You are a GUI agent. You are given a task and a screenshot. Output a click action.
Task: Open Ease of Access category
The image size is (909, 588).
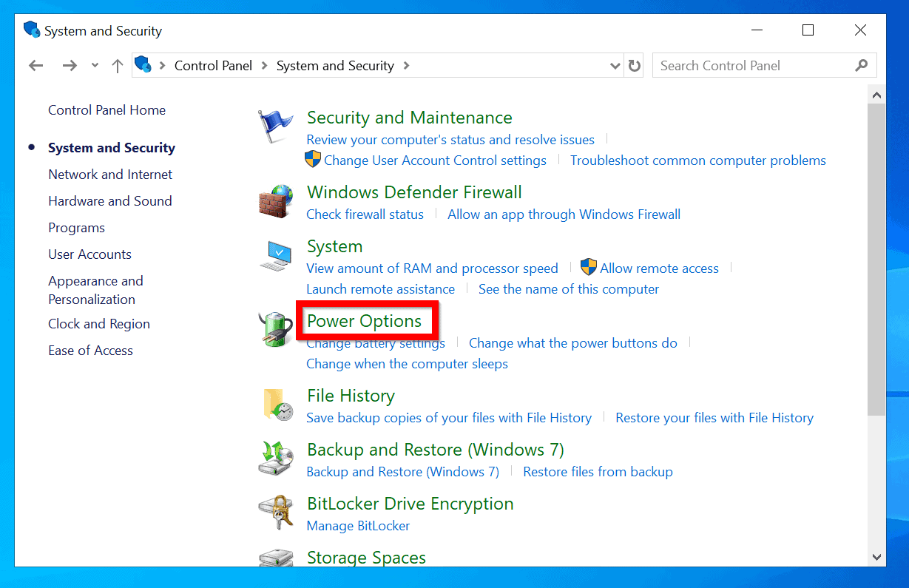tap(91, 351)
